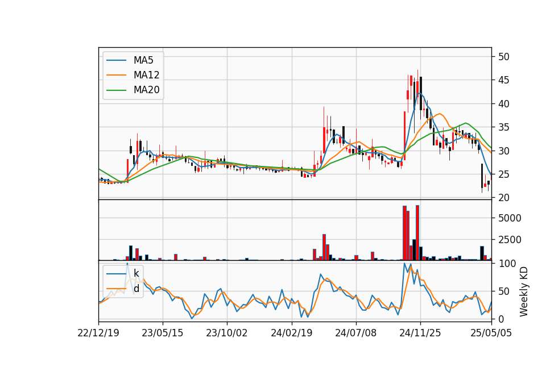Image resolution: width=546 pixels, height=392 pixels.
Task: Click the orange MA12 legend line
Action: pyautogui.click(x=116, y=75)
